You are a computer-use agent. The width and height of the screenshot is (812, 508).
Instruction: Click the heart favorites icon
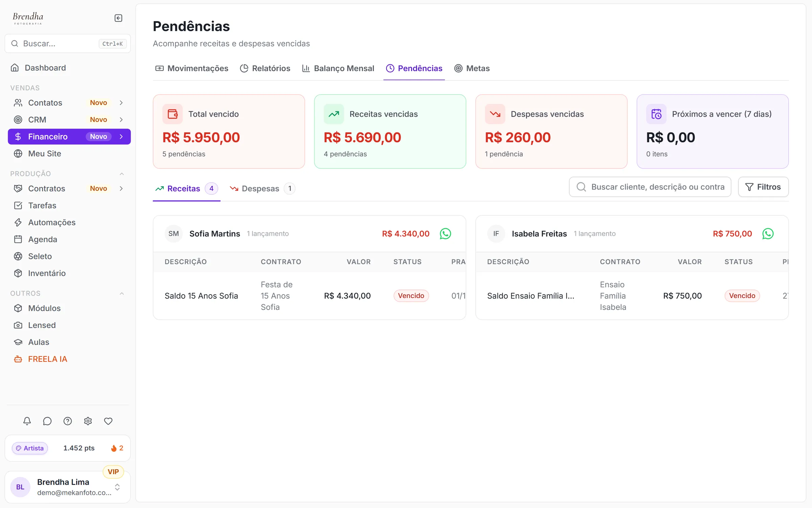[108, 421]
